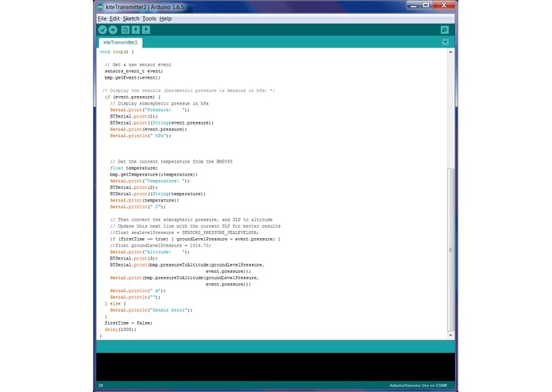The image size is (552, 392).
Task: Maximize the Arduino window
Action: 426,6
